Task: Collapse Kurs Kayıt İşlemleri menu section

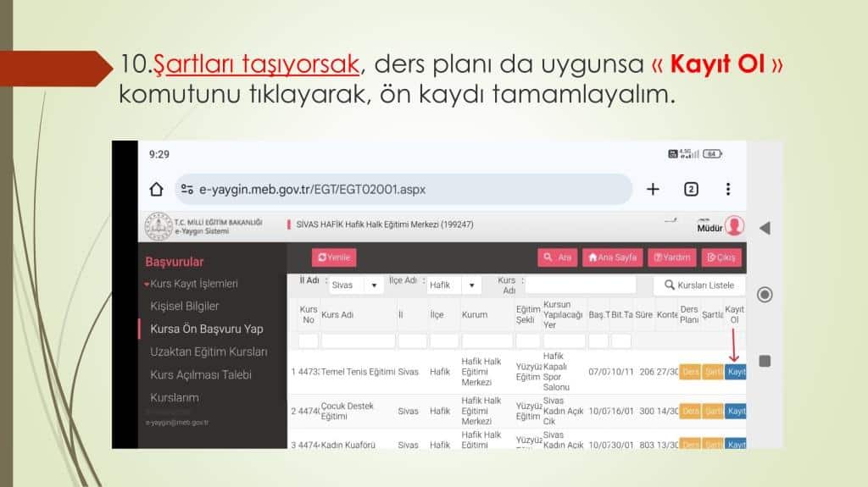Action: click(191, 284)
